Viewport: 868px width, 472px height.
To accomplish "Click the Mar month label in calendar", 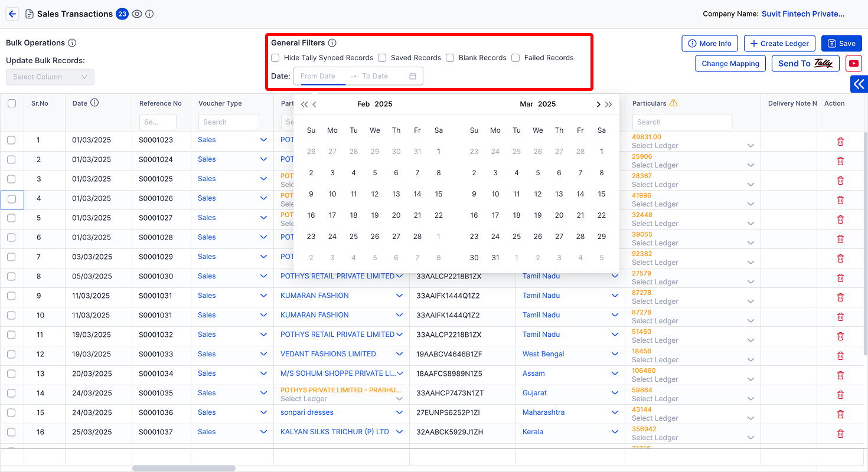I will pos(526,104).
